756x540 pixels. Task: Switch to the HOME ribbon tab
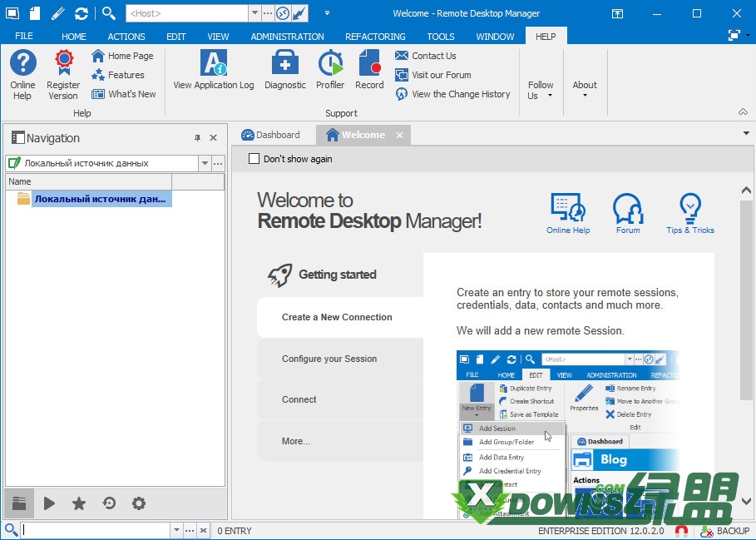click(x=74, y=37)
